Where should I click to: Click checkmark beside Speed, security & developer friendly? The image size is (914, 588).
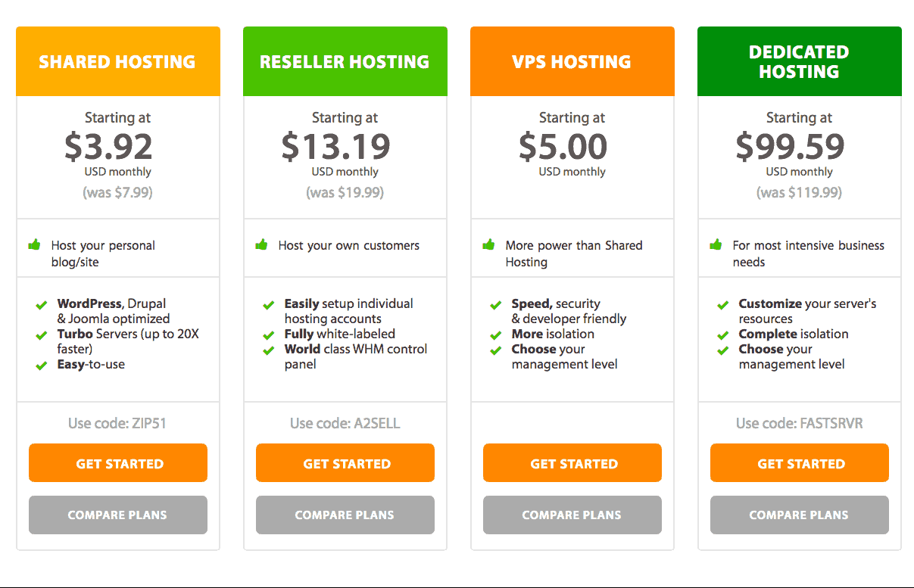click(496, 305)
